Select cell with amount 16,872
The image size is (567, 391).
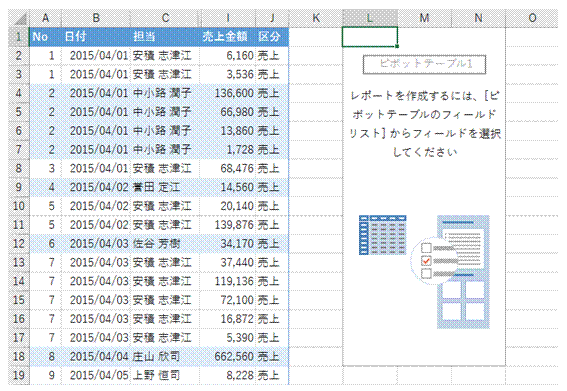pos(228,319)
